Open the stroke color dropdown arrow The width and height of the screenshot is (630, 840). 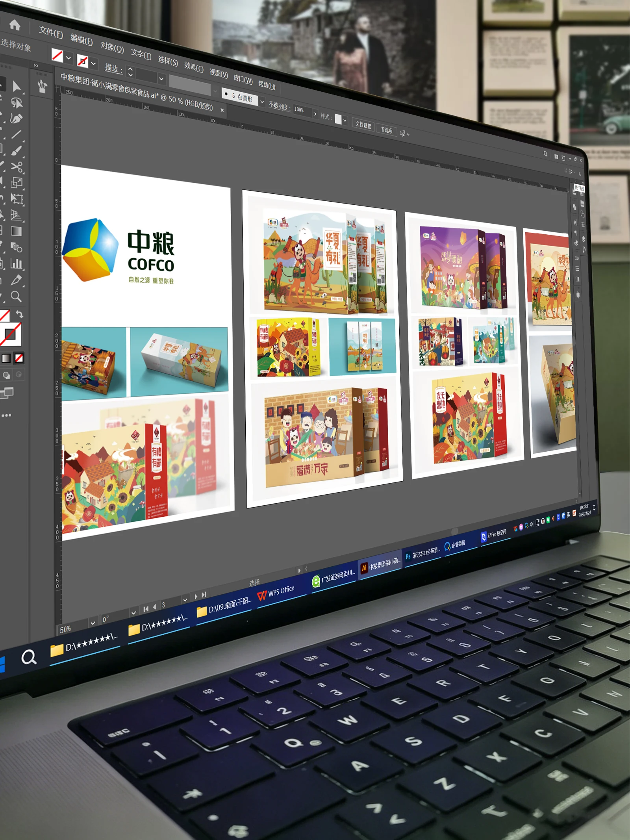pos(93,63)
